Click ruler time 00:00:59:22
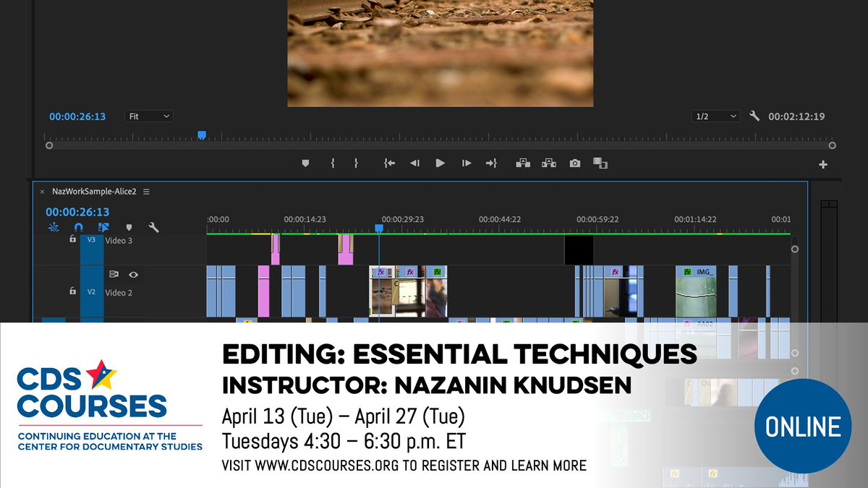The image size is (868, 488). (597, 219)
